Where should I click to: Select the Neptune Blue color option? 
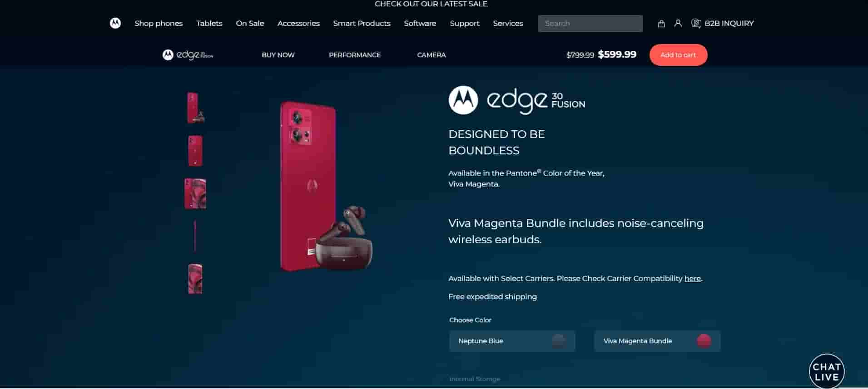point(512,341)
